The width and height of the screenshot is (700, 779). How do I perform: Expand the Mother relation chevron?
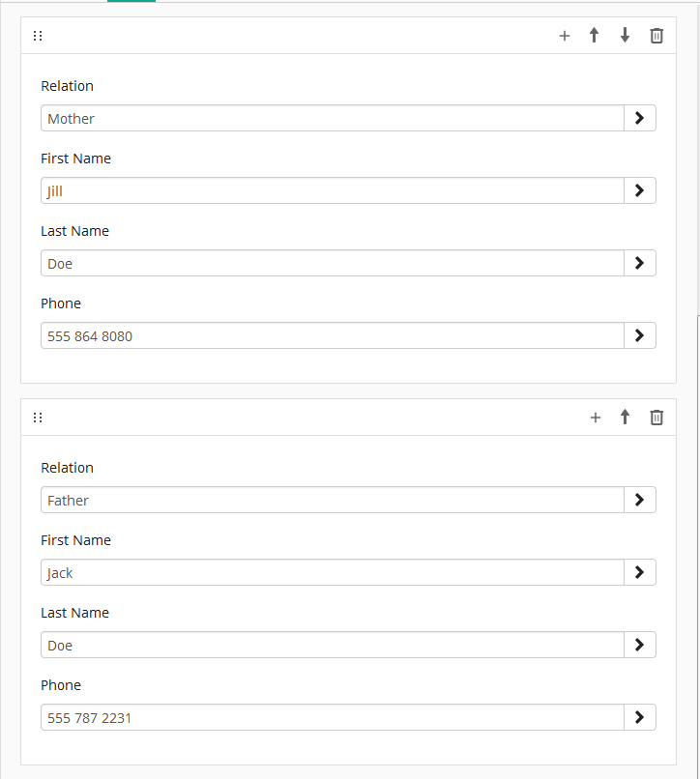tap(640, 118)
